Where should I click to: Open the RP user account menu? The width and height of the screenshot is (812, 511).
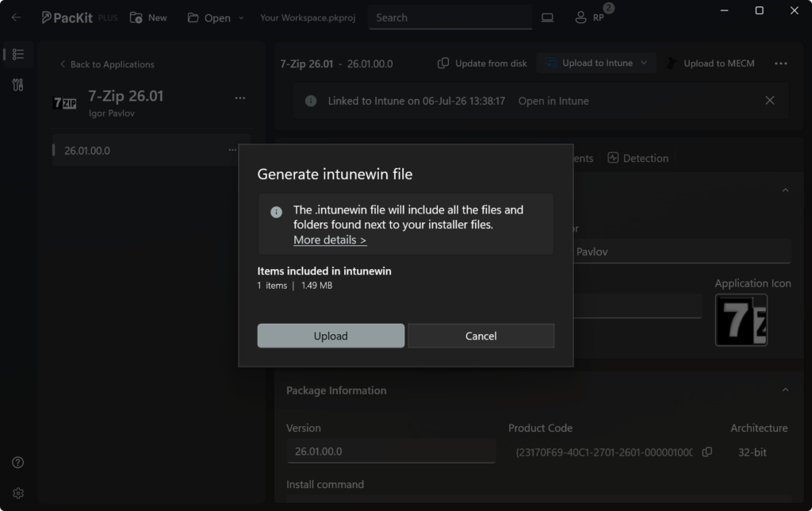coord(590,17)
